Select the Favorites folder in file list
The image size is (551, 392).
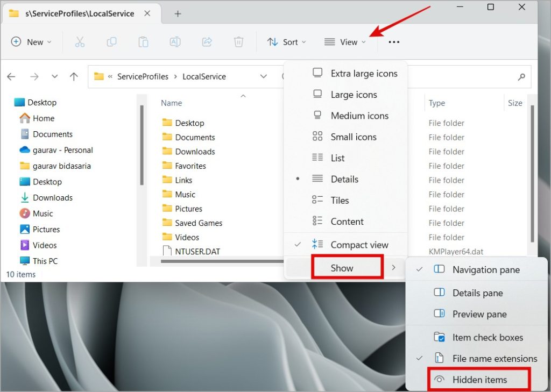184,166
